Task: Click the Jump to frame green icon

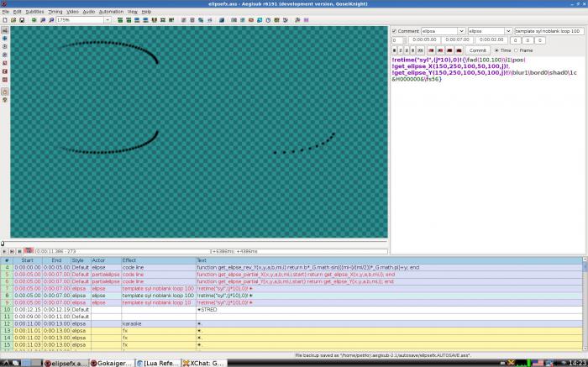Action: (34, 20)
